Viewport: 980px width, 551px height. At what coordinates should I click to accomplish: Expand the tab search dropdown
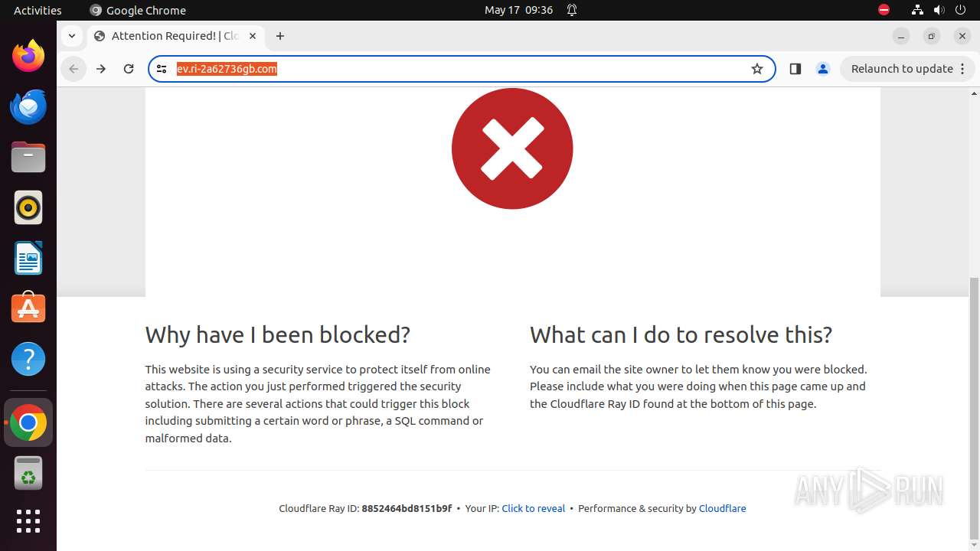coord(72,36)
